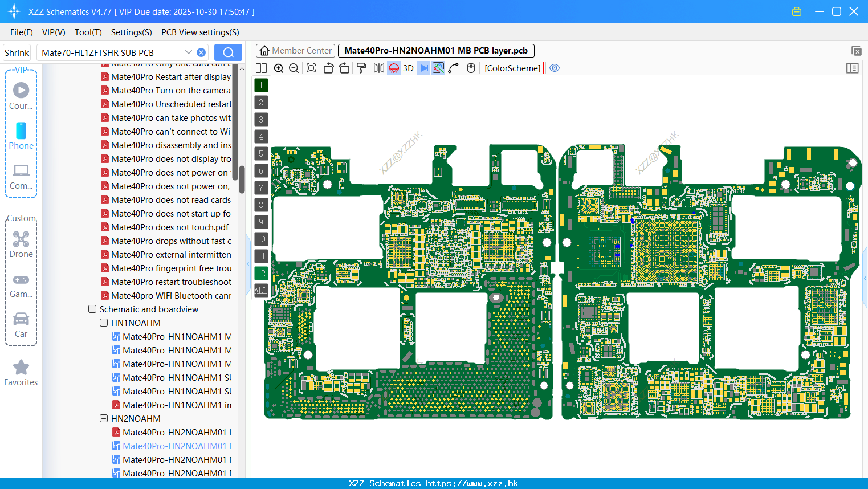Fit the board to the window
The height and width of the screenshot is (489, 868).
coord(311,68)
